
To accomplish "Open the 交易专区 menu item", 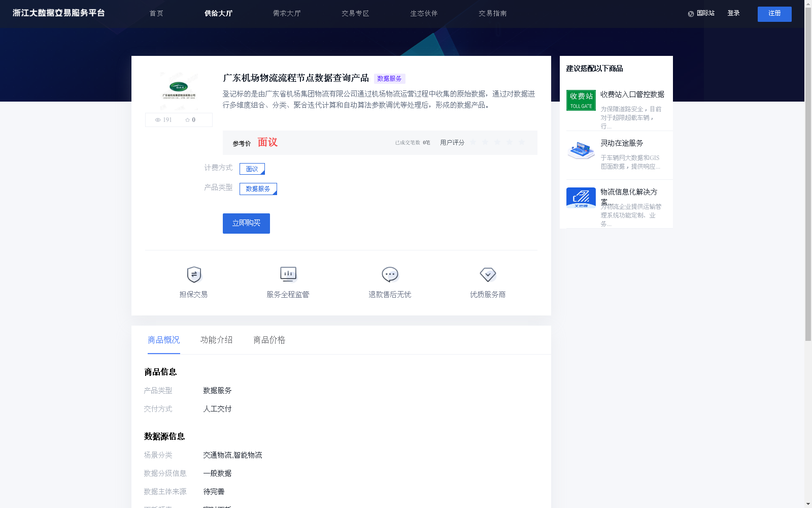I will click(355, 14).
